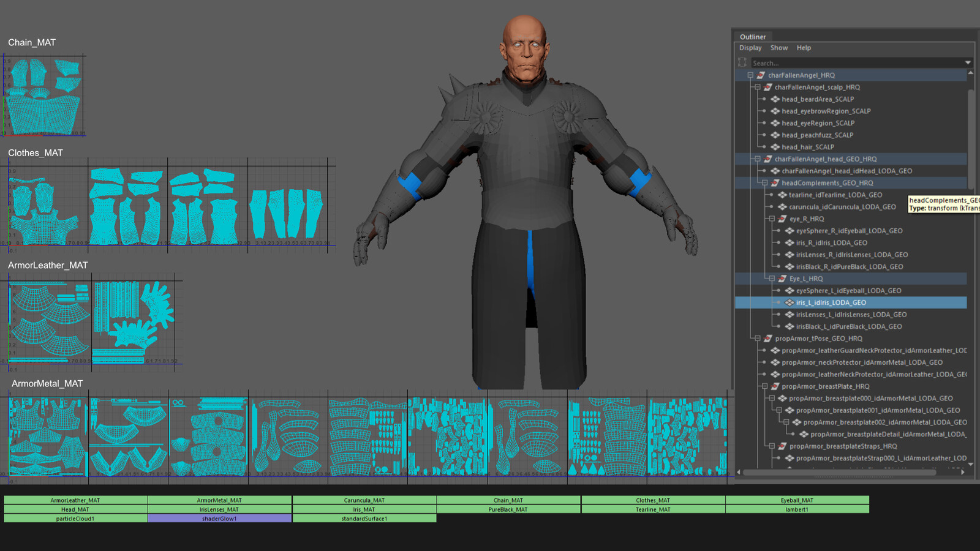Click mesh icon of tearline_idTearline_LODA_GEO
The image size is (980, 551).
point(782,195)
